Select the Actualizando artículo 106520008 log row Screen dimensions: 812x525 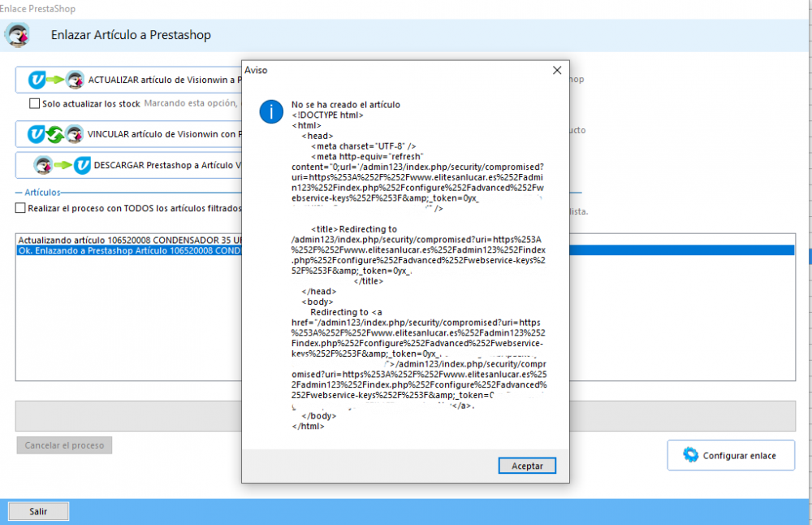(129, 240)
